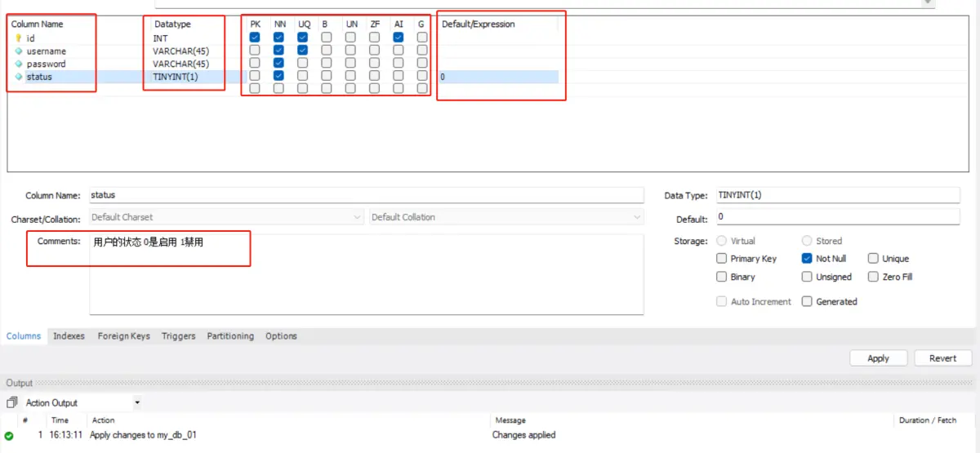
Task: Open the Triggers tab
Action: 179,336
